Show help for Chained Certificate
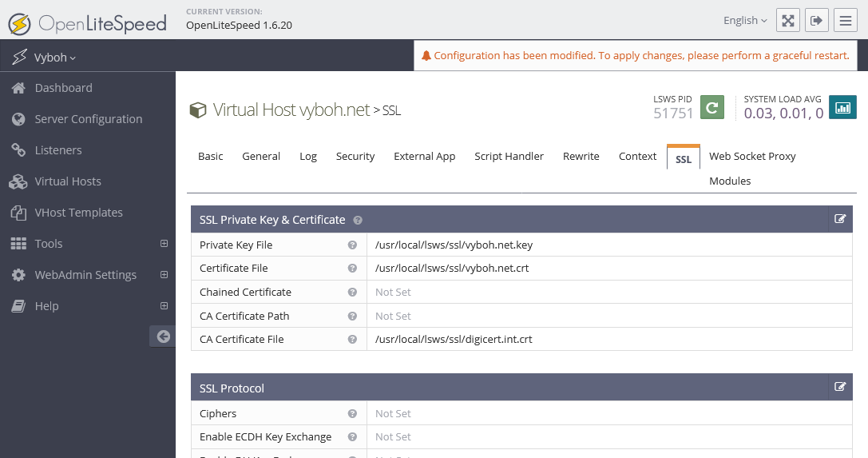The image size is (868, 458). (352, 292)
